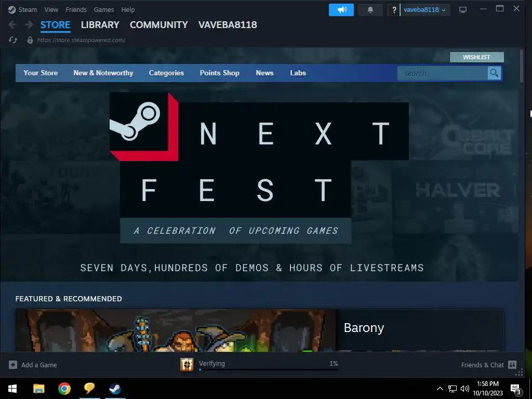
Task: Click the Barony title text
Action: pyautogui.click(x=364, y=328)
